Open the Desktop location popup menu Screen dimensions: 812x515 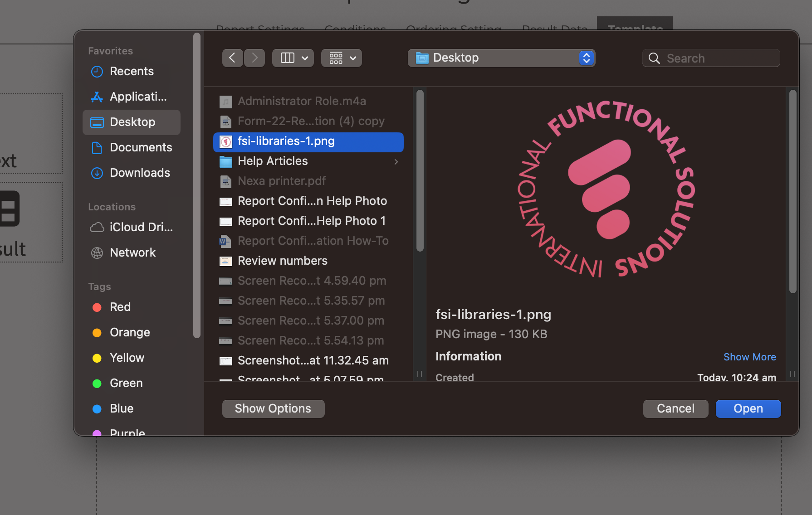click(502, 58)
